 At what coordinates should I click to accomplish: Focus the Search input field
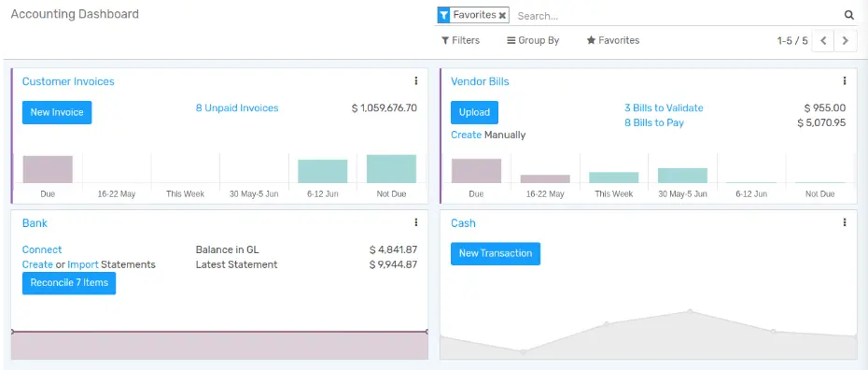point(677,16)
